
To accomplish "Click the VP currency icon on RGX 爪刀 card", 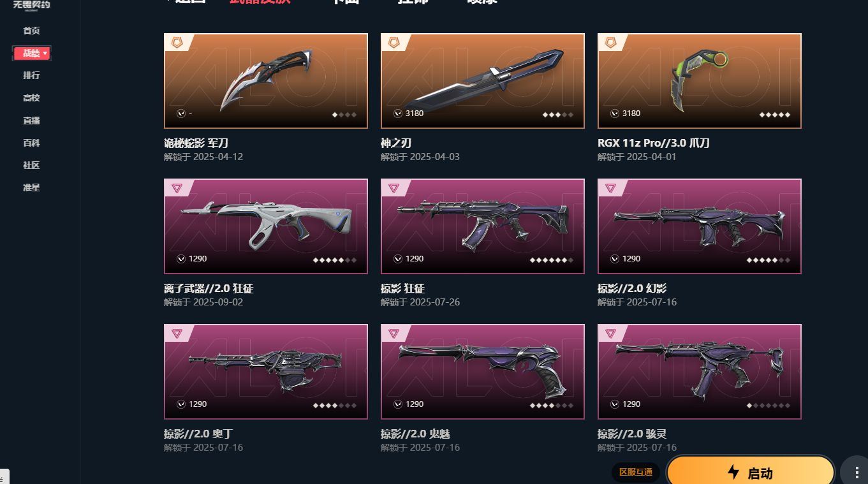I will point(615,114).
